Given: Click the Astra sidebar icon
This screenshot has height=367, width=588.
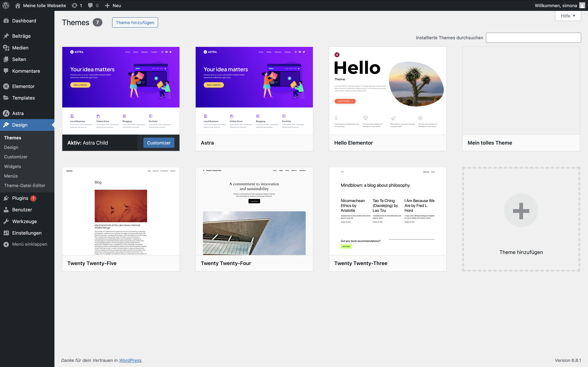Looking at the screenshot, I should (6, 113).
